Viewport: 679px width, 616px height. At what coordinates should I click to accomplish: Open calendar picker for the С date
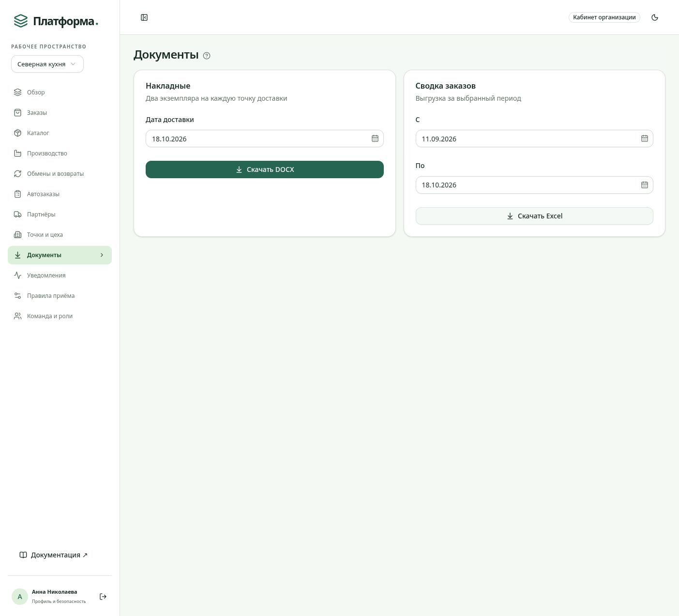(x=645, y=139)
